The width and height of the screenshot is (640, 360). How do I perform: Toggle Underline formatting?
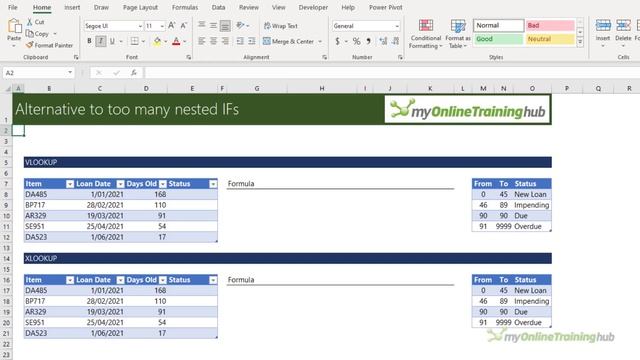[x=112, y=41]
